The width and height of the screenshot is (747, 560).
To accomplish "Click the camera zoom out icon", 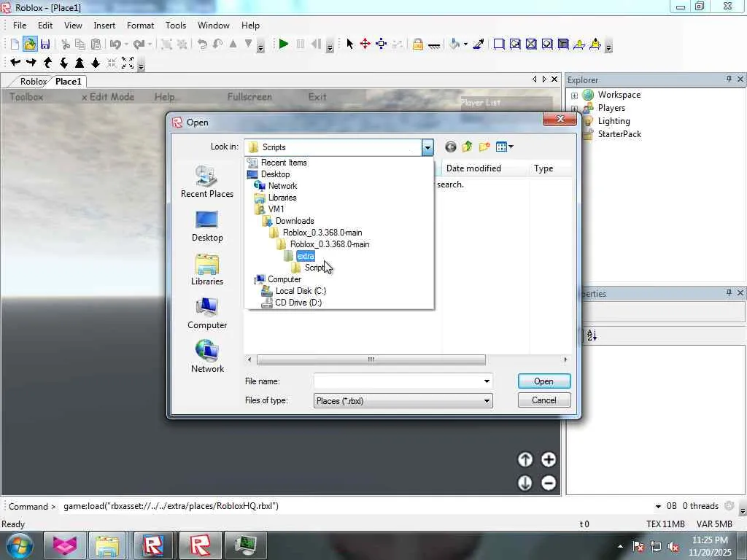I will coord(96,63).
